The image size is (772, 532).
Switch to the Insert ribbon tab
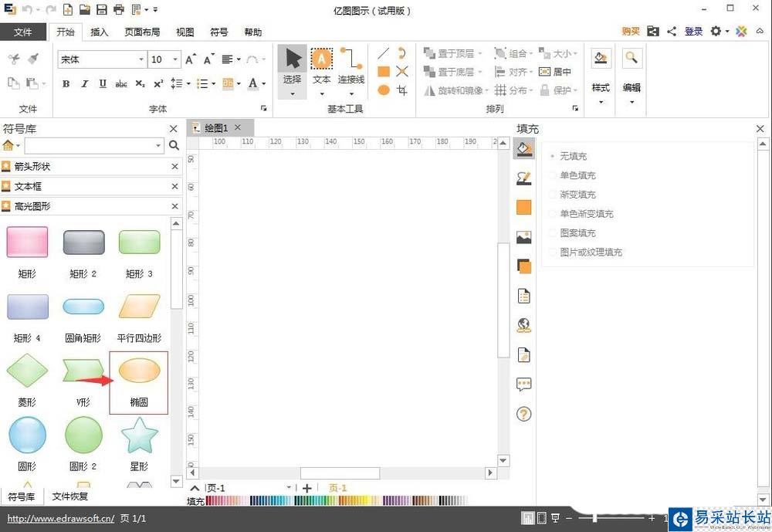[x=99, y=32]
